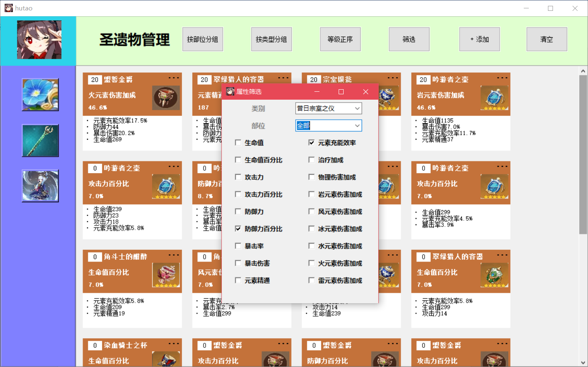Viewport: 588px width, 367px height.
Task: Click the hutao app icon in main title bar
Action: coord(9,8)
